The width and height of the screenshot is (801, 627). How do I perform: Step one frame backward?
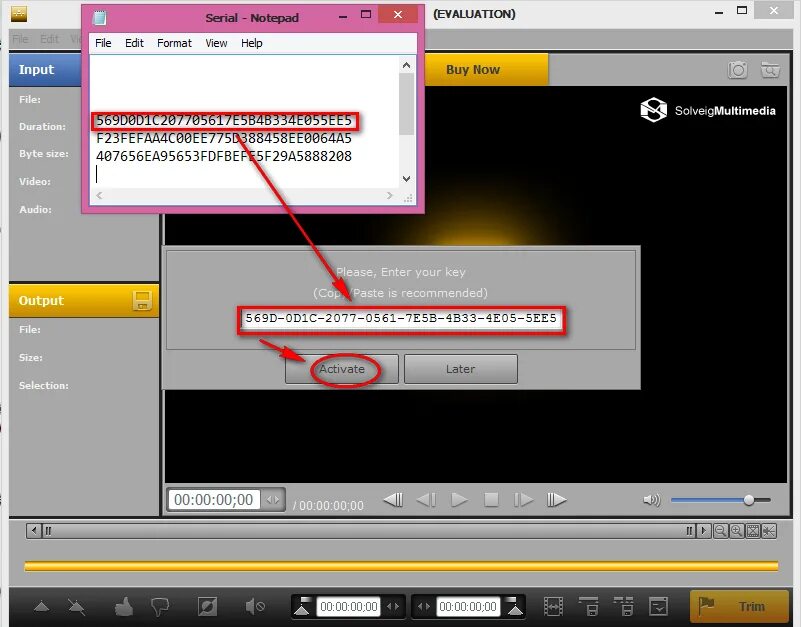(426, 499)
